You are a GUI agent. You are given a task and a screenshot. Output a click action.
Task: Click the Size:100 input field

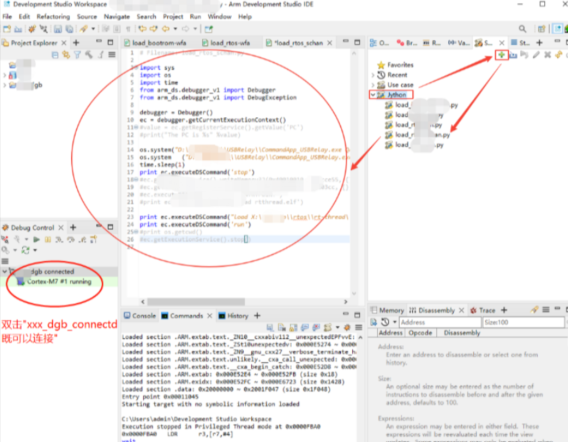pos(523,322)
